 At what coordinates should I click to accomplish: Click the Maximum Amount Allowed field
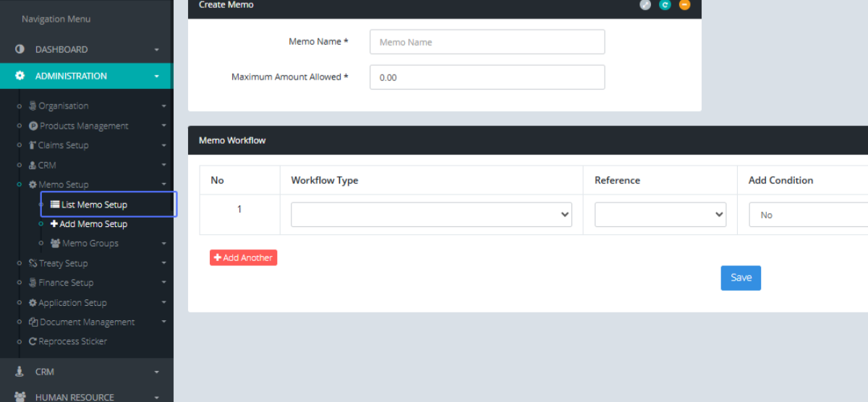click(x=487, y=77)
